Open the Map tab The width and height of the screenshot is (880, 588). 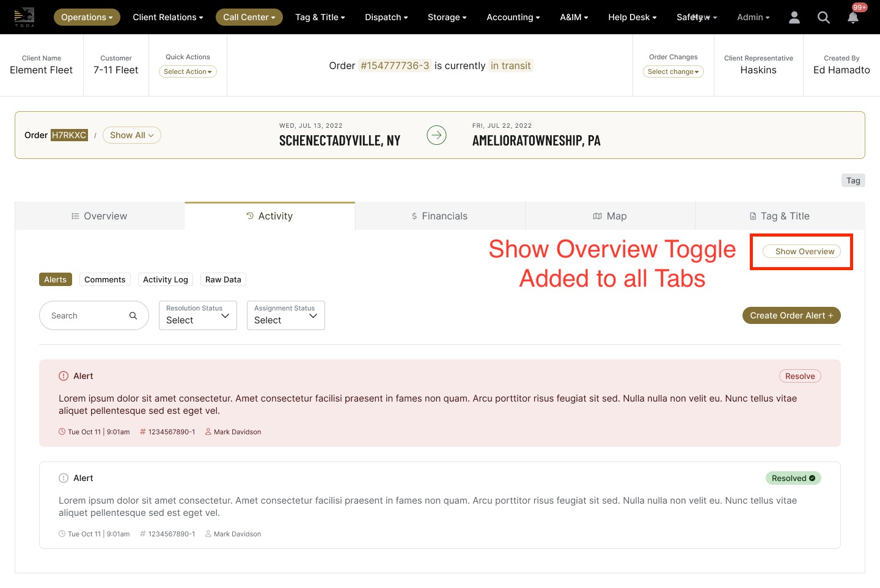click(x=610, y=216)
